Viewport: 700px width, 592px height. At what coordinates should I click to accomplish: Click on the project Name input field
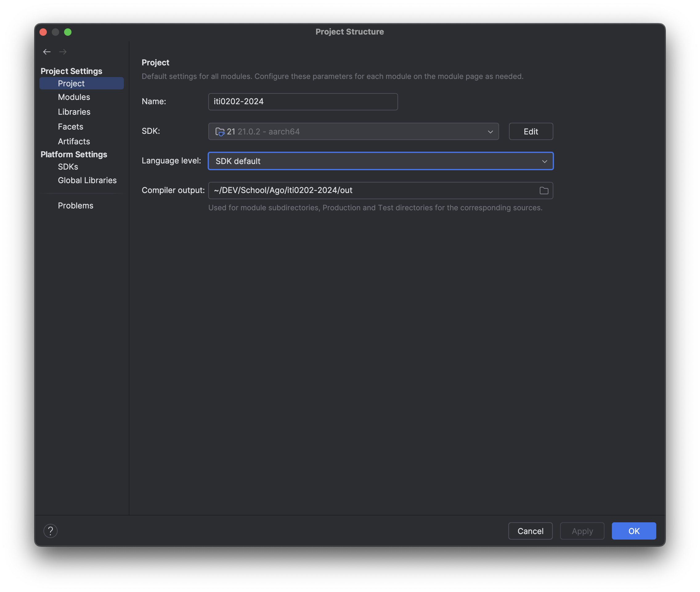pos(303,101)
